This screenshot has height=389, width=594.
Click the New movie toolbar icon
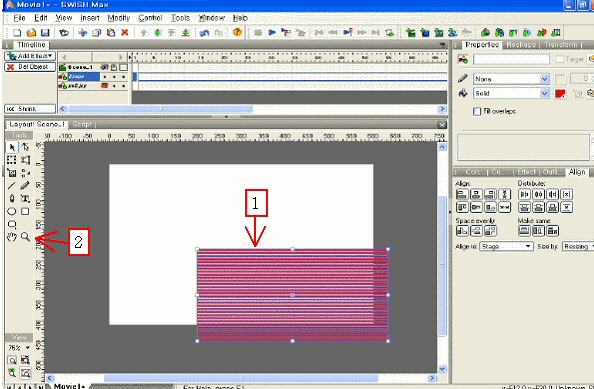(x=17, y=33)
